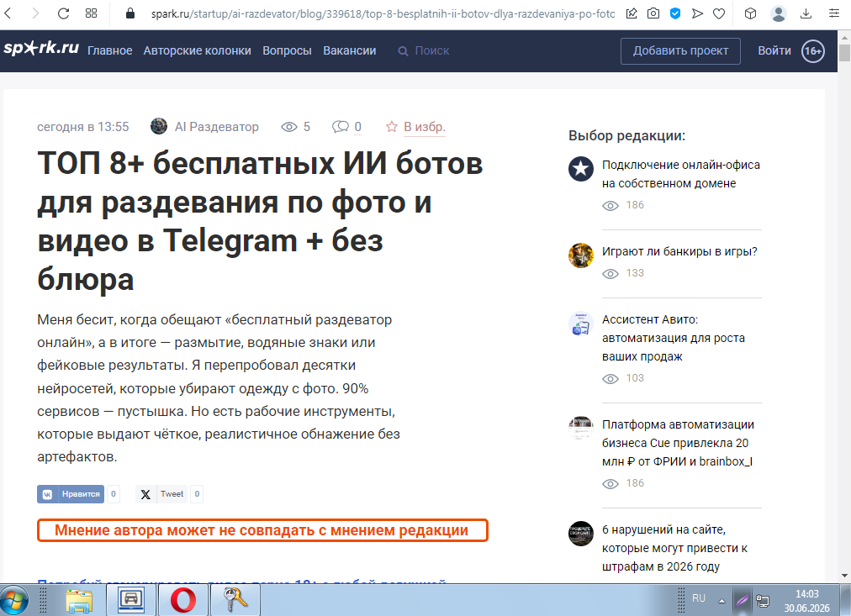Open the extensions cube icon

click(x=750, y=13)
